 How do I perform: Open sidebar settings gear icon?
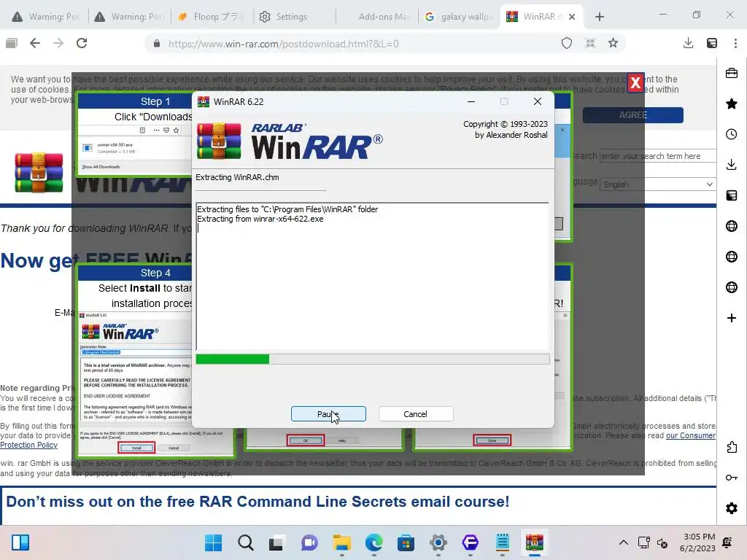pyautogui.click(x=732, y=508)
